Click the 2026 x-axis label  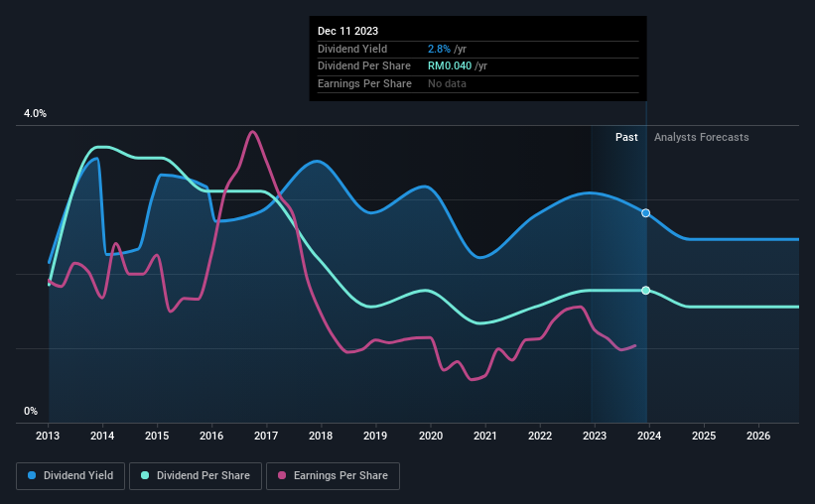click(758, 436)
